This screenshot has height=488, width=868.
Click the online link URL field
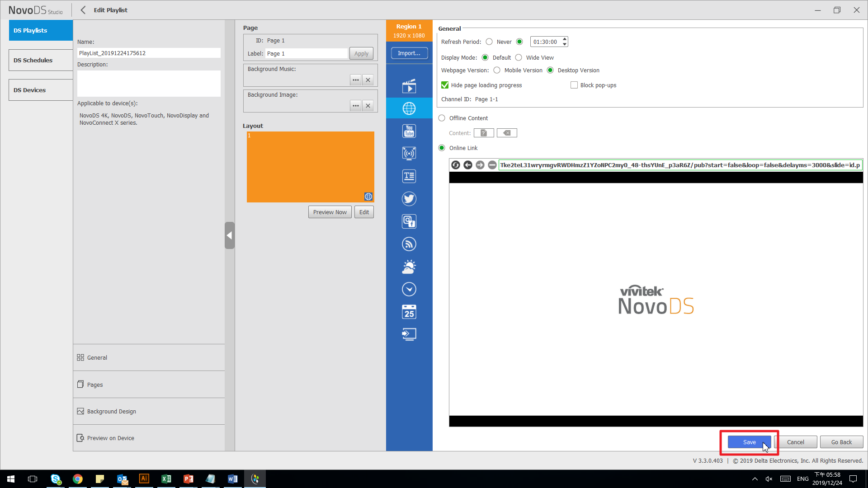click(680, 165)
